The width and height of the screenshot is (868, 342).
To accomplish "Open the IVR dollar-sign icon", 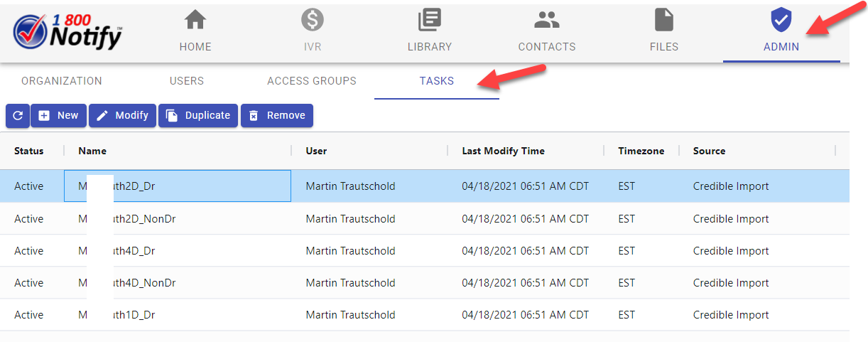I will (x=312, y=20).
